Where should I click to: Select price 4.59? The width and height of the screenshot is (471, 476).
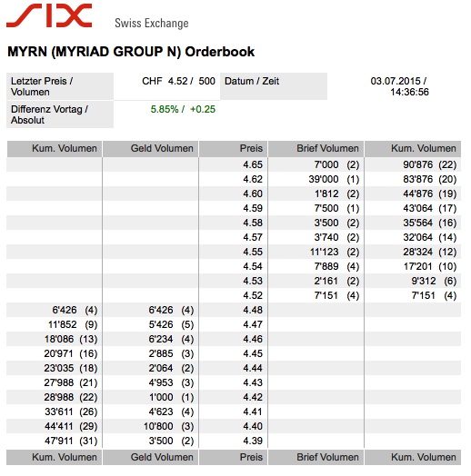(253, 208)
